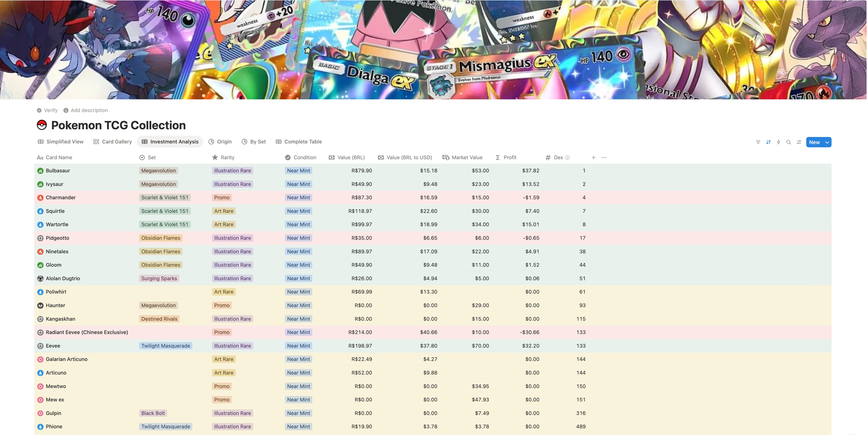Click Add description
868x435 pixels.
(86, 110)
